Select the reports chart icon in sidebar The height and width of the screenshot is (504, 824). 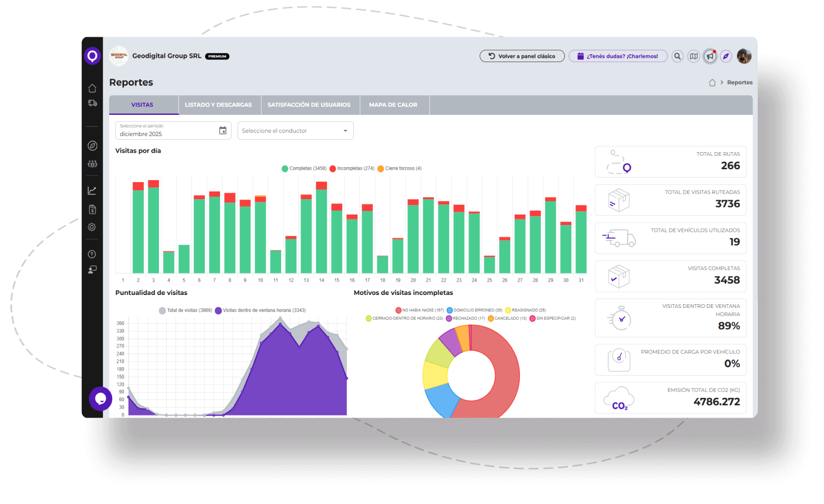pyautogui.click(x=92, y=191)
